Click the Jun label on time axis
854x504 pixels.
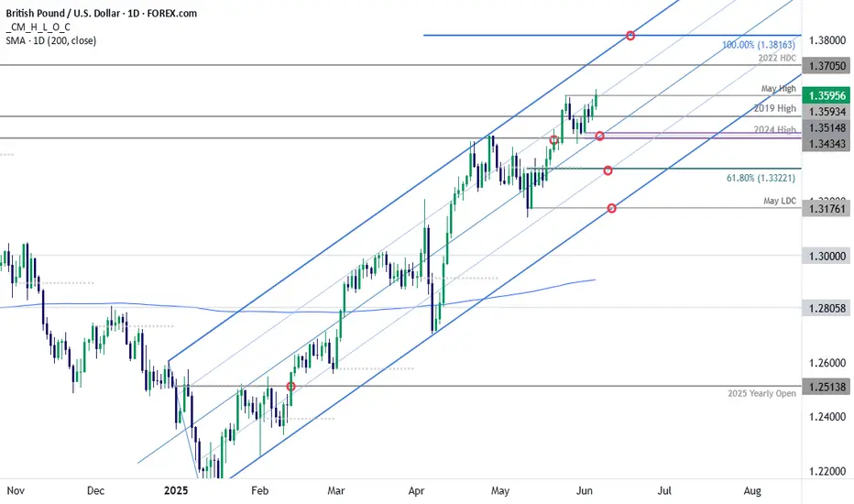[584, 490]
